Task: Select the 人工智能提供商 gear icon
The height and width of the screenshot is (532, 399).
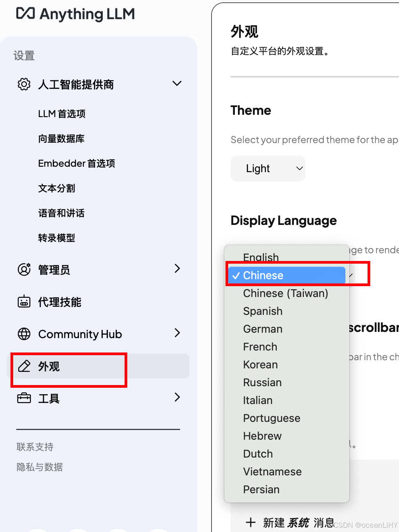Action: tap(24, 84)
